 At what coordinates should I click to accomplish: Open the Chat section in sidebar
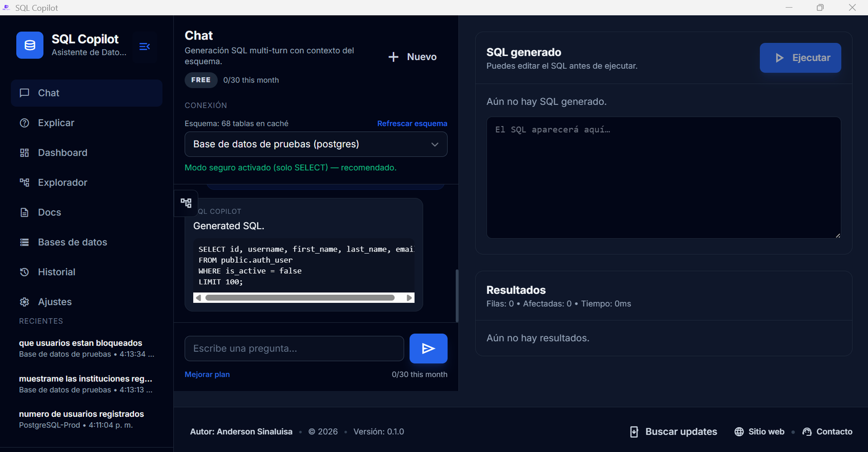pos(87,93)
